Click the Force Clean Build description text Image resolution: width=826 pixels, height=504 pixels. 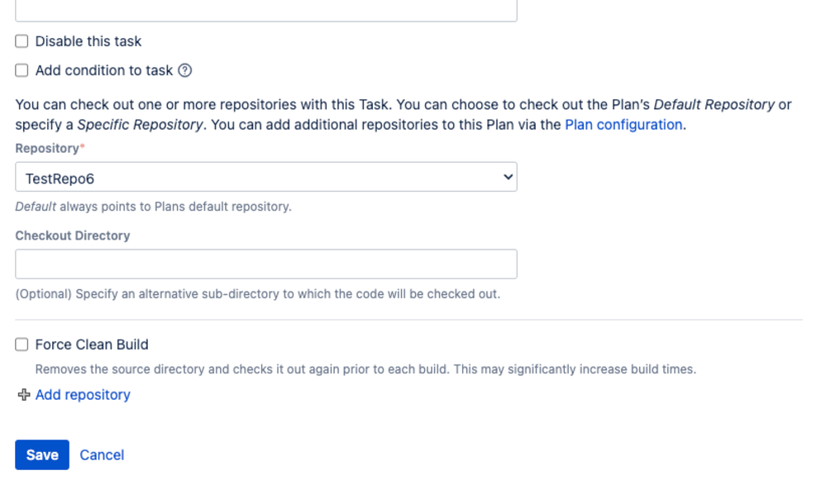(x=365, y=369)
